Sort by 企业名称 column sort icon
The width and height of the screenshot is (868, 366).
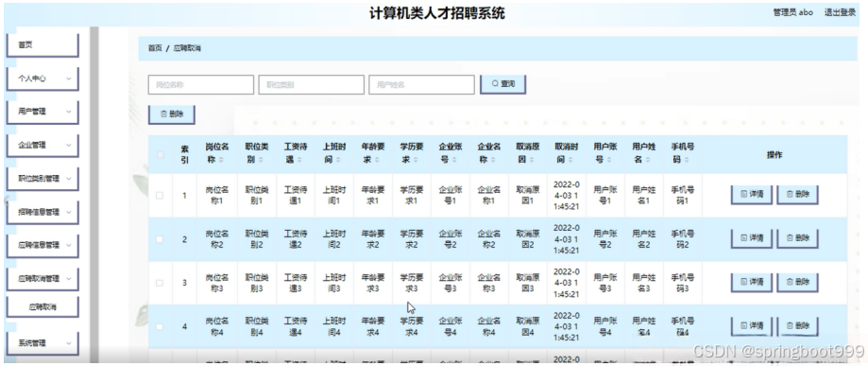493,160
